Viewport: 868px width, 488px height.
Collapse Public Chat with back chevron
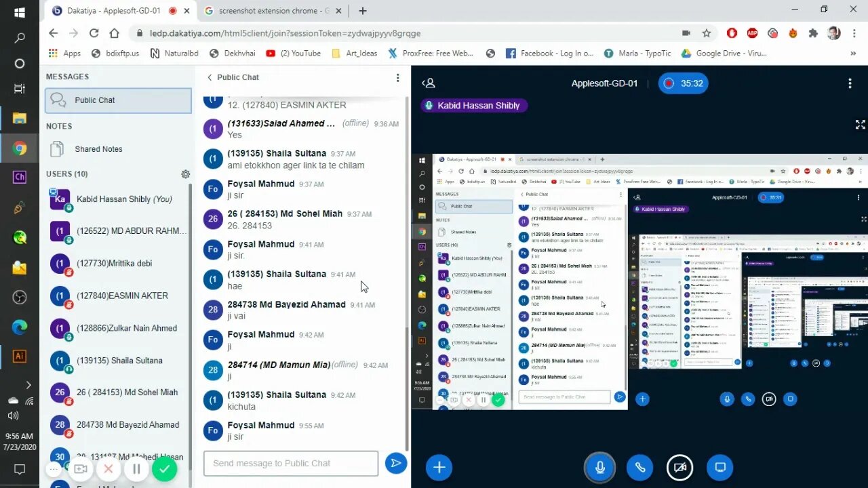(210, 77)
